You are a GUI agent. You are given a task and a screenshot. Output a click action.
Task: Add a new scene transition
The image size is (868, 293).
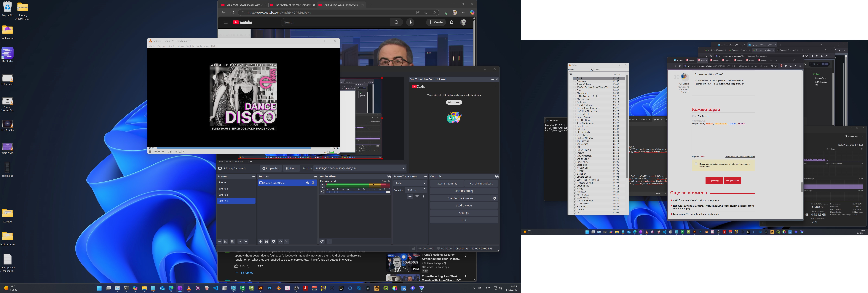tap(410, 197)
